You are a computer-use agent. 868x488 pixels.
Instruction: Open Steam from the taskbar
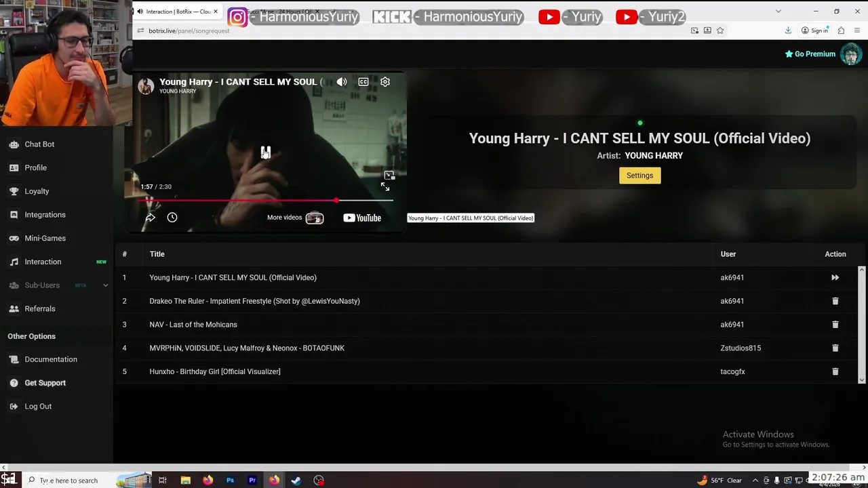click(x=296, y=481)
